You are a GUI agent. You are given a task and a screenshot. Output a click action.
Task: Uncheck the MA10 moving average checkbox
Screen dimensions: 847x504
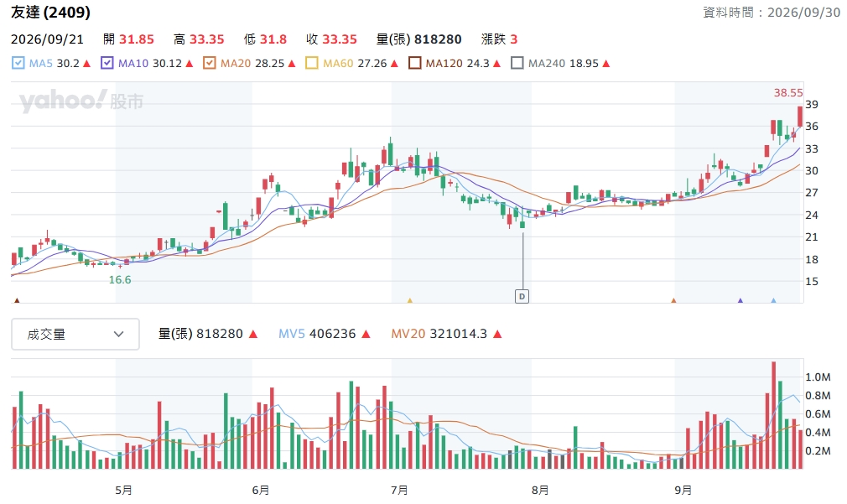[107, 63]
